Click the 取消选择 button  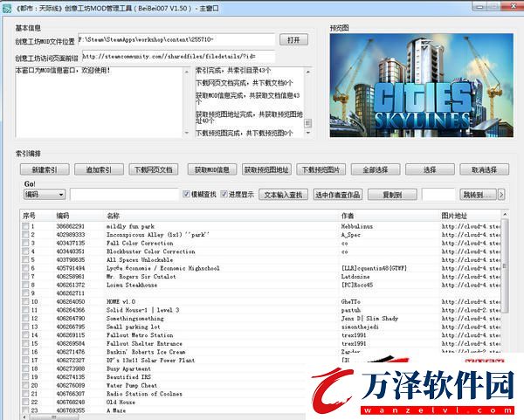484,169
